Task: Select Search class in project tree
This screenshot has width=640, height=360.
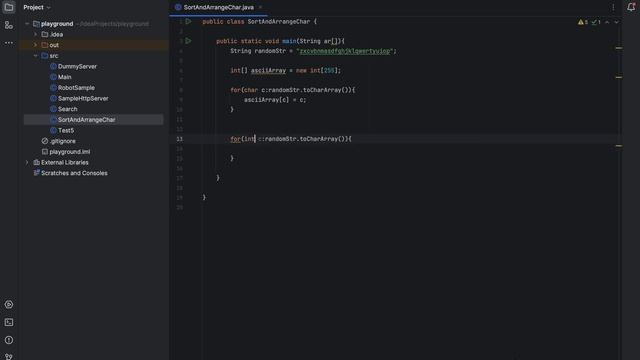Action: click(x=67, y=109)
